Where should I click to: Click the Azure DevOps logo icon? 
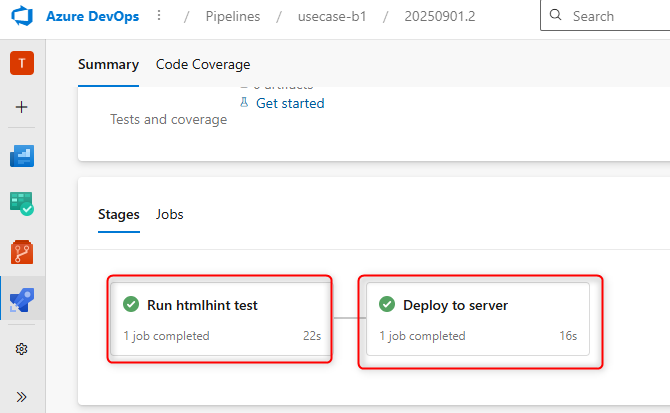(22, 17)
